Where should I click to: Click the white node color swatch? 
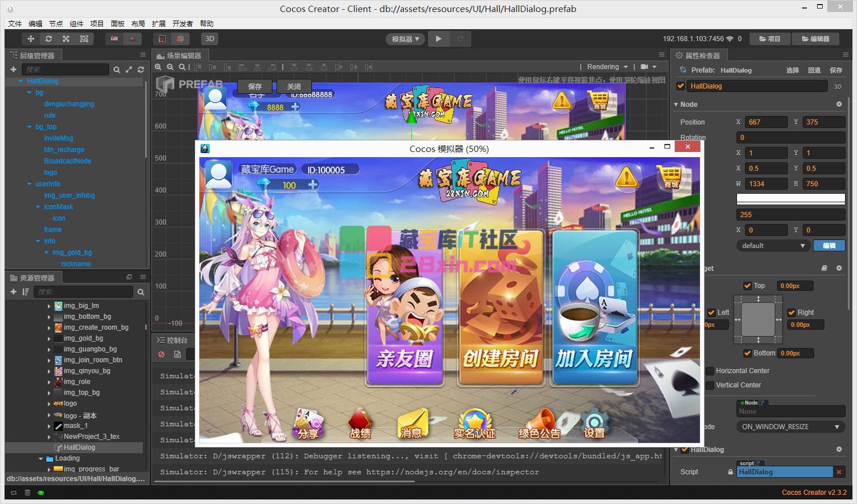pos(790,199)
